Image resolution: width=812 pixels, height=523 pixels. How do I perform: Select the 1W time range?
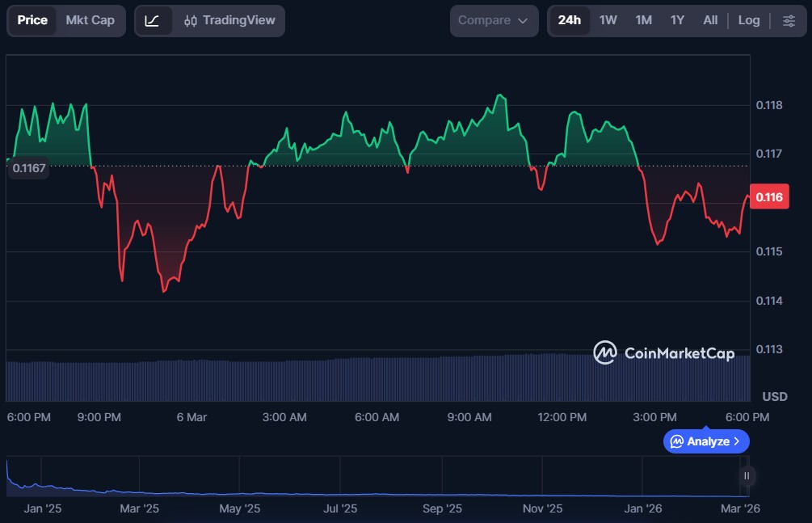point(608,20)
